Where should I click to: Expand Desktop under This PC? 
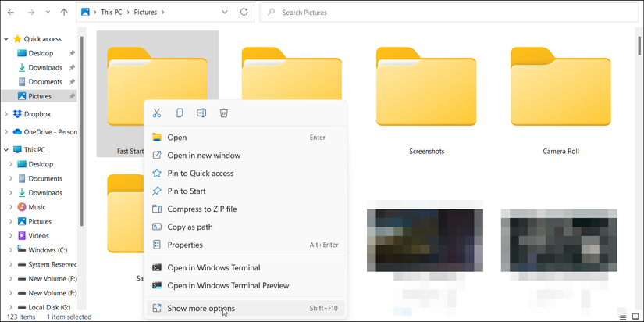pyautogui.click(x=11, y=164)
